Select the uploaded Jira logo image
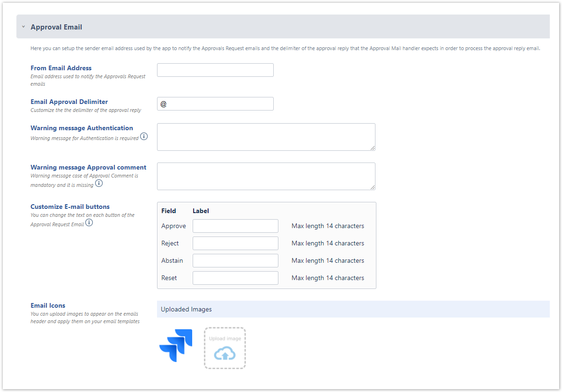This screenshot has height=392, width=562. coord(176,346)
